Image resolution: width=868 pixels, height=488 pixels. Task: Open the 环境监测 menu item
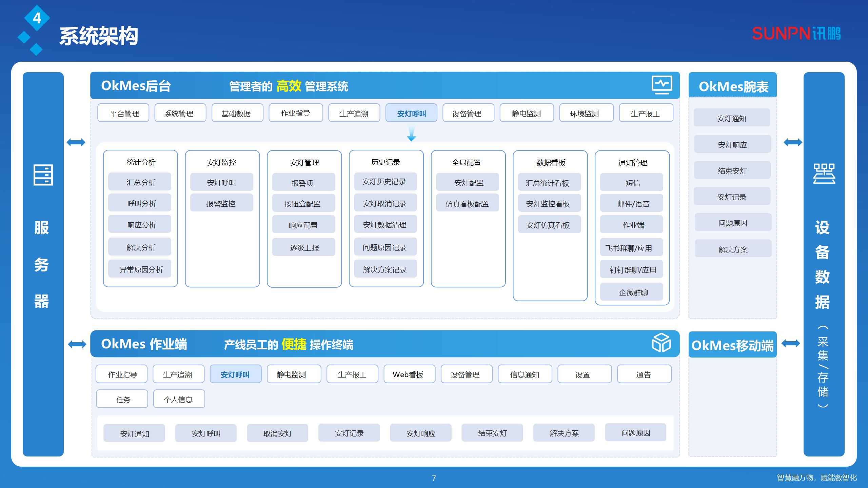tap(586, 113)
